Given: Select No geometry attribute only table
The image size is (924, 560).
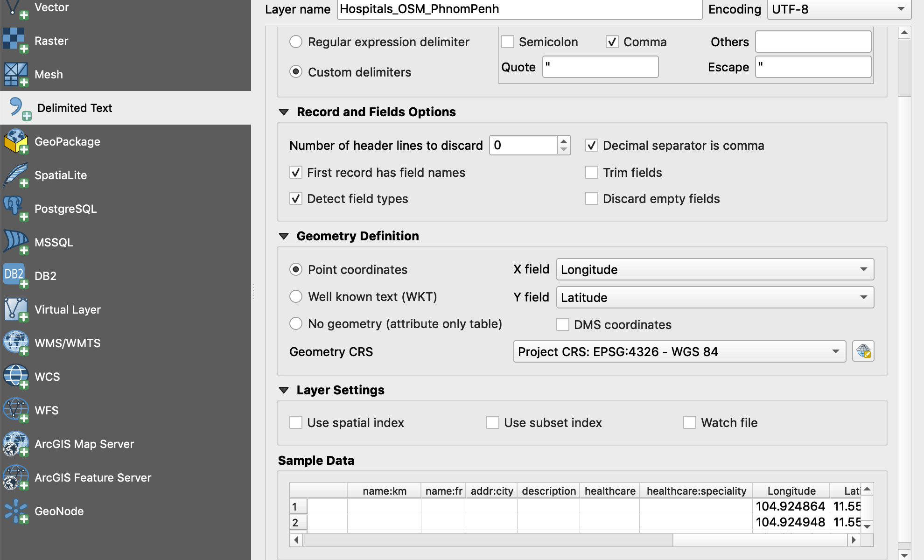Looking at the screenshot, I should [296, 323].
